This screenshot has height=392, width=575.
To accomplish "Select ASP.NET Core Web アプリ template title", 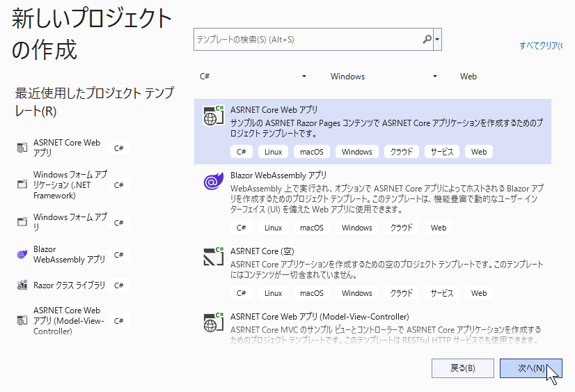I will [x=274, y=109].
